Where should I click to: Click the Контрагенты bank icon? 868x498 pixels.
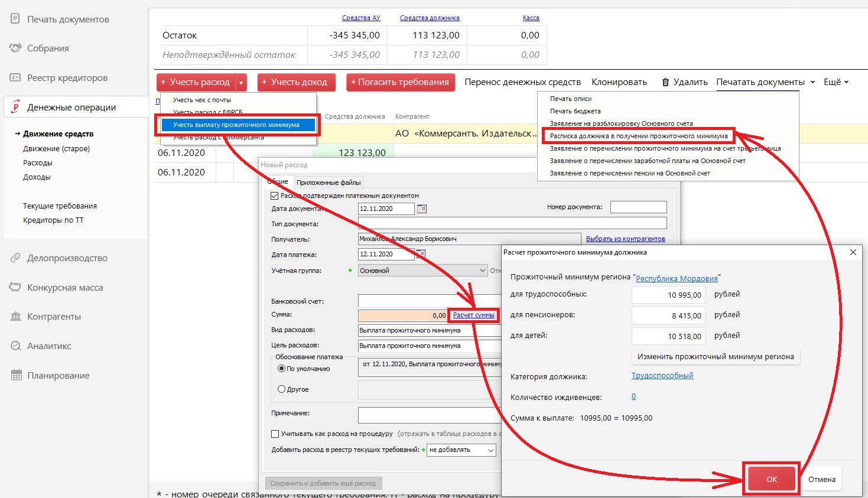coord(15,316)
